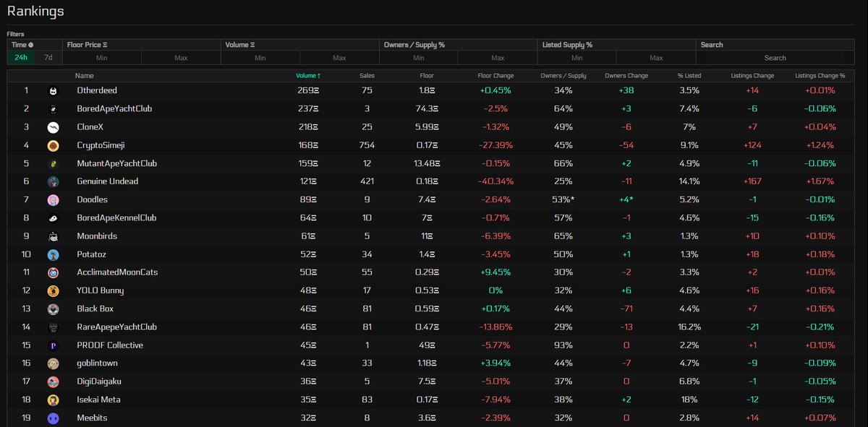Click the Max field under Volume
Image resolution: width=868 pixels, height=427 pixels.
[339, 57]
